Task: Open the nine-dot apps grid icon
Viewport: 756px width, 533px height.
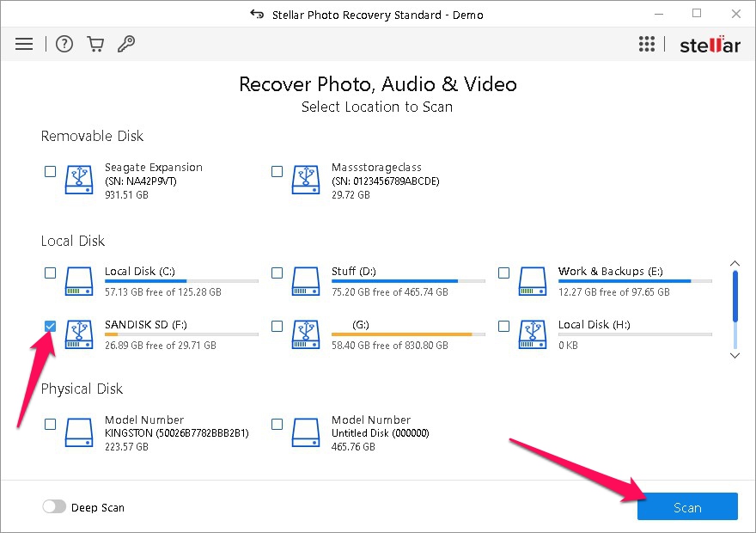Action: [x=647, y=44]
